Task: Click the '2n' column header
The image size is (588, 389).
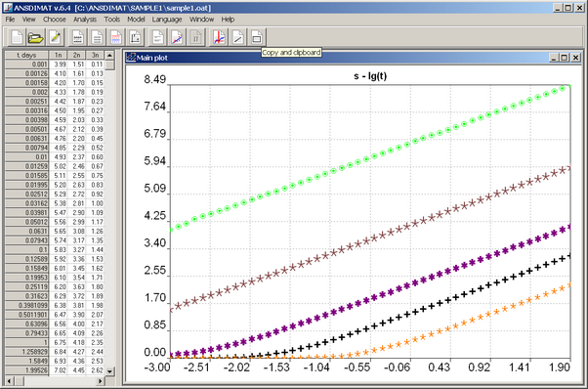Action: coord(76,55)
